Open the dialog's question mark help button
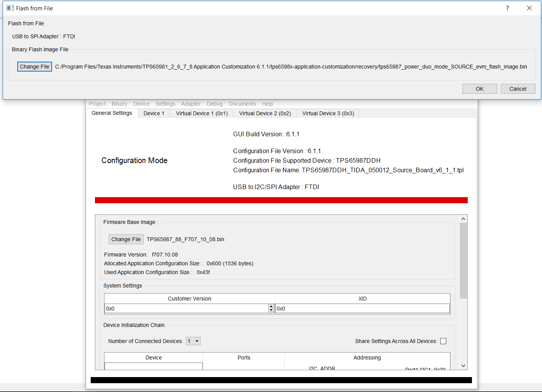 (508, 8)
